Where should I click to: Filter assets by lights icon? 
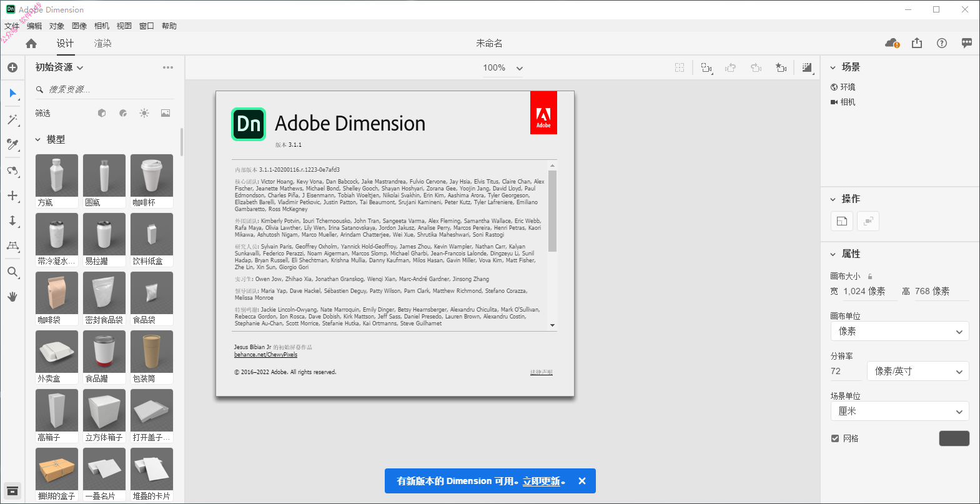pyautogui.click(x=144, y=113)
